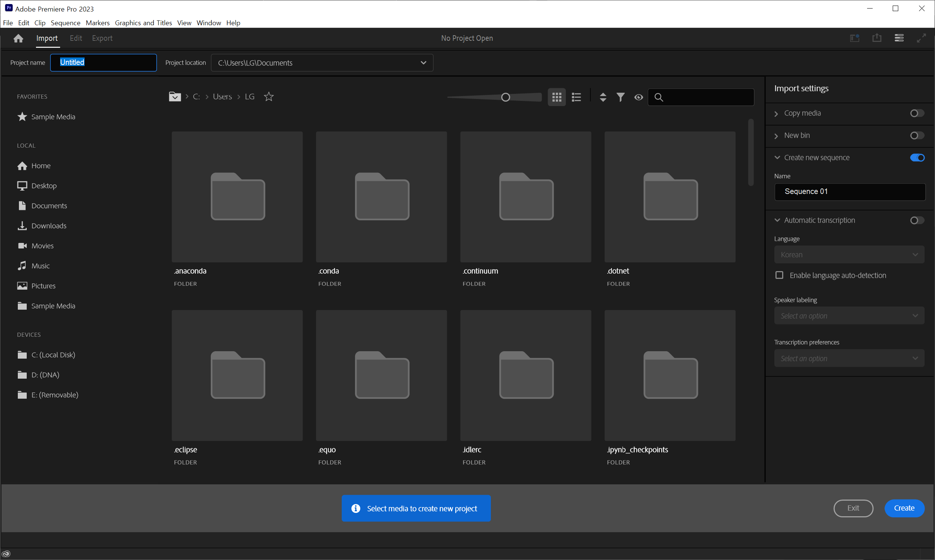Switch to list view
The image size is (935, 560).
click(x=576, y=97)
